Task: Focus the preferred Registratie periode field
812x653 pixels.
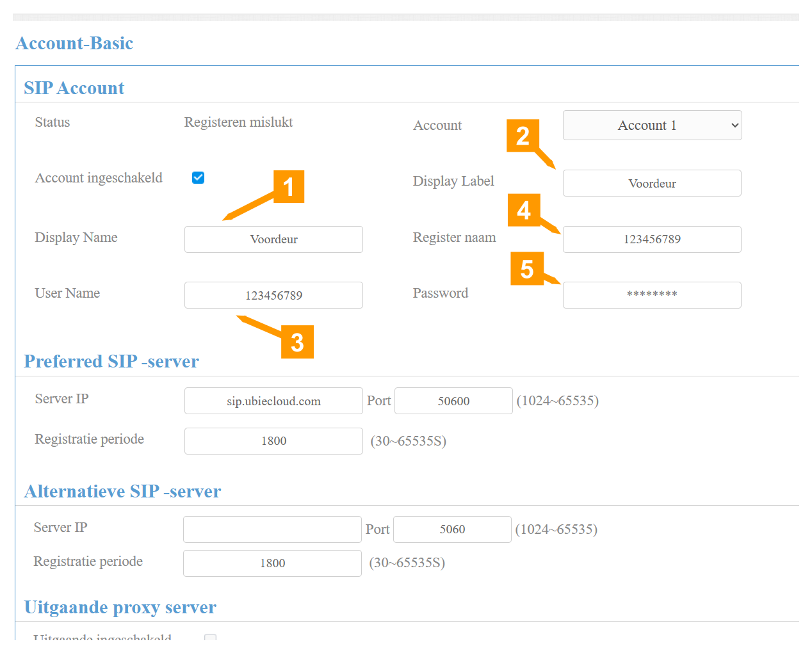Action: pyautogui.click(x=273, y=441)
